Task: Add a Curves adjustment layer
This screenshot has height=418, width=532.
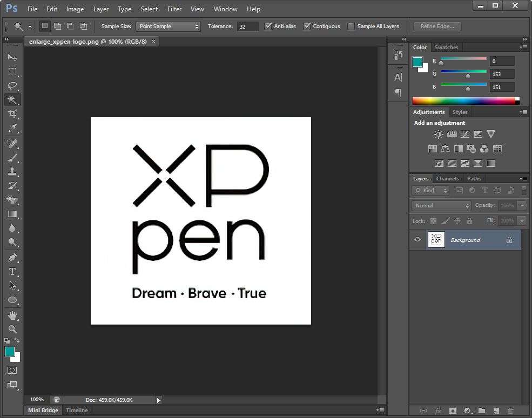Action: click(464, 134)
